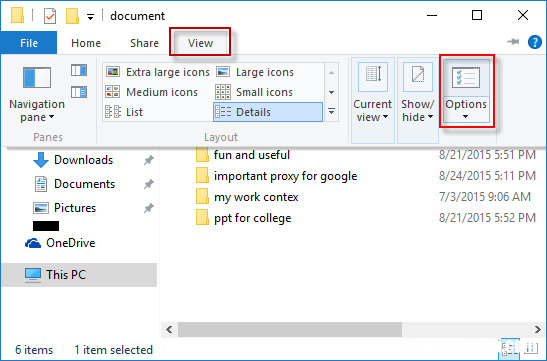547x361 pixels.
Task: Click folder icon beside 'fun and useful'
Action: tap(202, 155)
